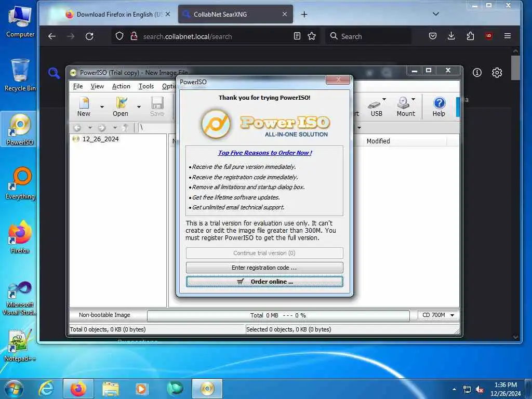Toggle reader view in Firefox
Viewport: 532px width, 399px height.
[x=297, y=36]
